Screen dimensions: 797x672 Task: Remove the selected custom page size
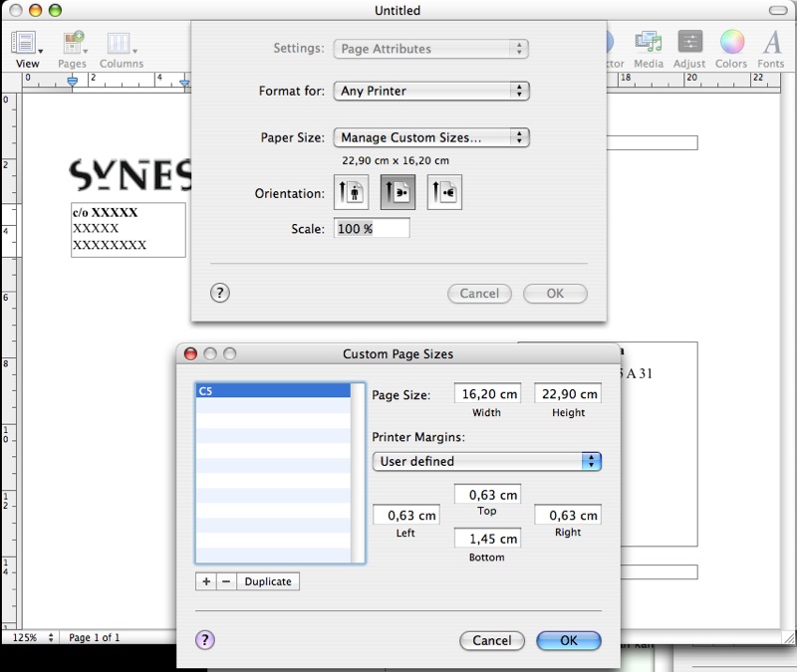pos(226,581)
